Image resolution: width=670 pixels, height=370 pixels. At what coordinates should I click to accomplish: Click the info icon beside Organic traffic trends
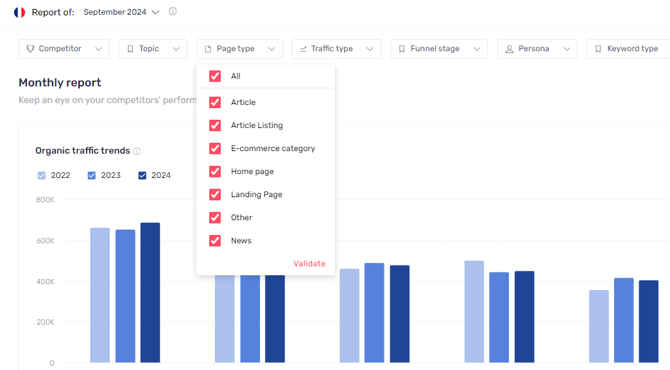(x=137, y=151)
